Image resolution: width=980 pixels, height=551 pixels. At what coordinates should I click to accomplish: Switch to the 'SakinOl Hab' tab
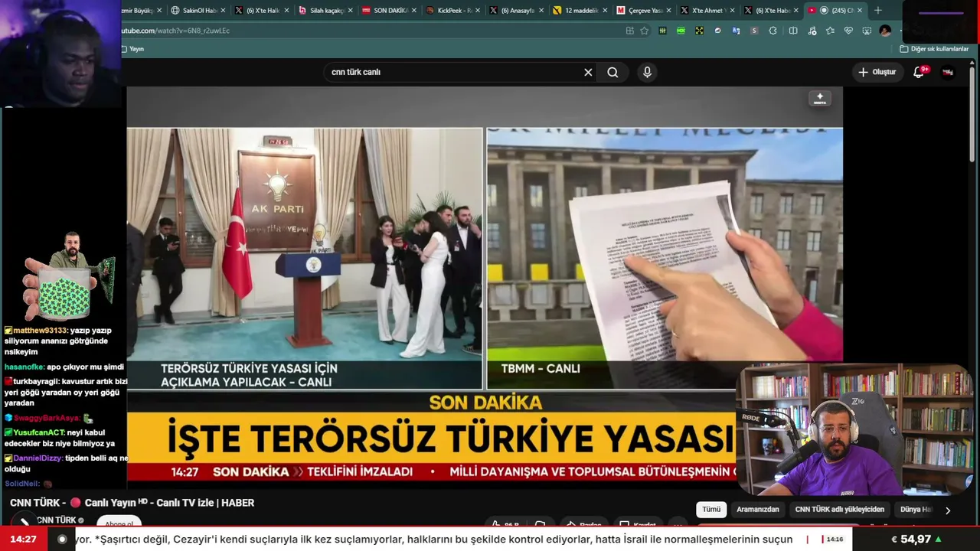(196, 11)
